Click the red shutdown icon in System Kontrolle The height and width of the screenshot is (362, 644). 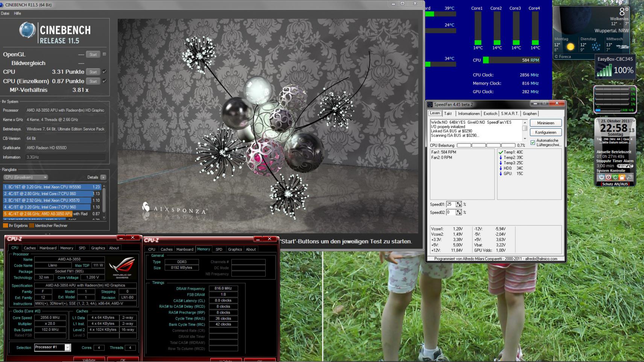(x=608, y=177)
